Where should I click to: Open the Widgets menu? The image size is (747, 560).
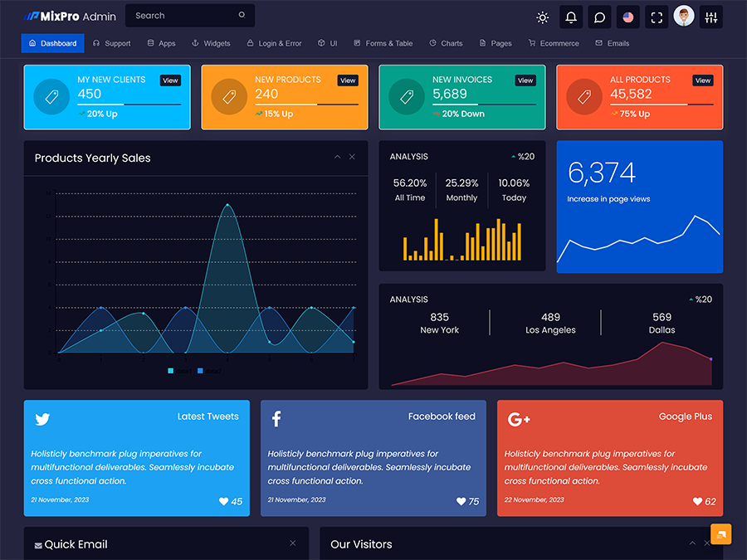click(x=211, y=43)
